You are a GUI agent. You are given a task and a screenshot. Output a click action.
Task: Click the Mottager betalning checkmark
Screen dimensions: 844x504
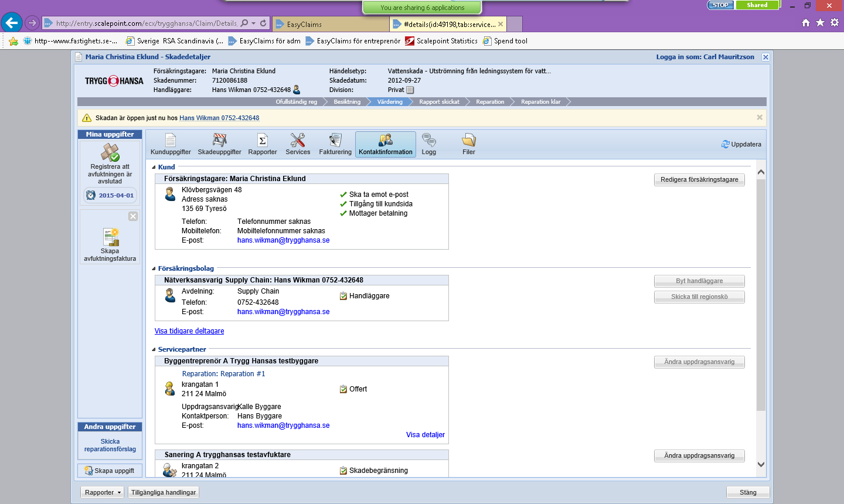coord(343,213)
